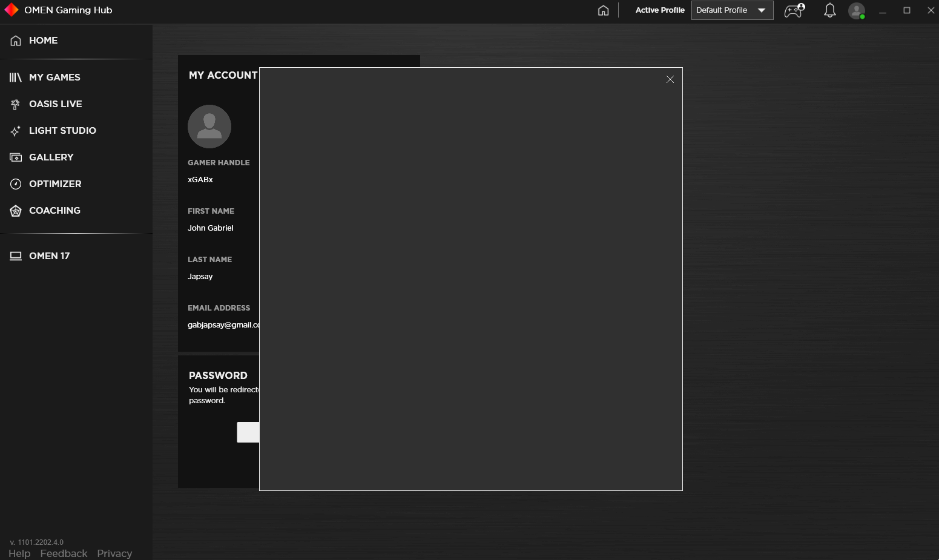Click the Coaching badge icon
939x560 pixels.
[x=16, y=211]
